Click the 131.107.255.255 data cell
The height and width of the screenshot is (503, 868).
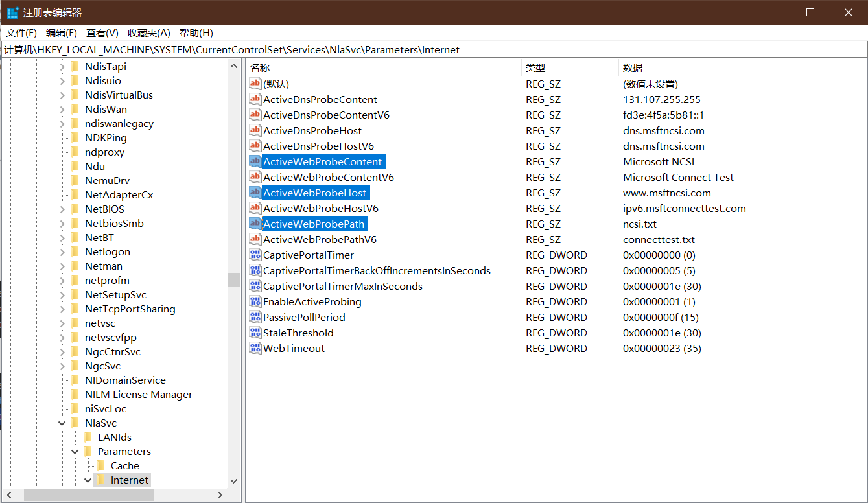(x=662, y=99)
